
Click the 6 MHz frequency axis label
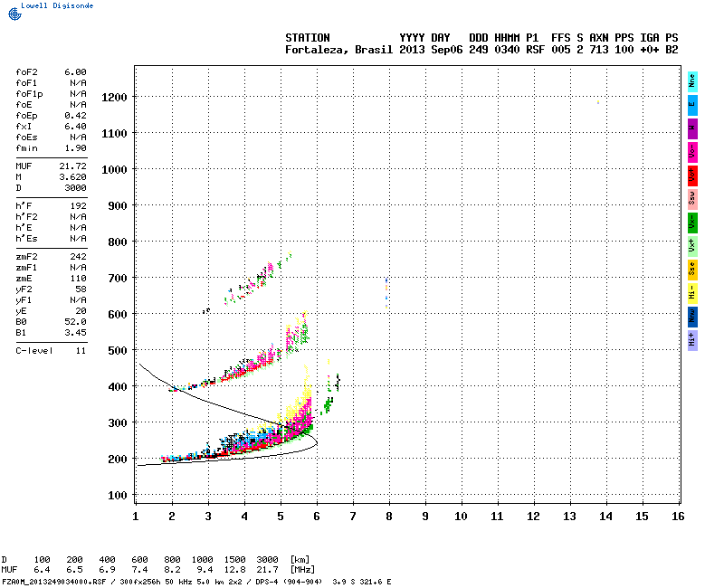click(x=317, y=517)
